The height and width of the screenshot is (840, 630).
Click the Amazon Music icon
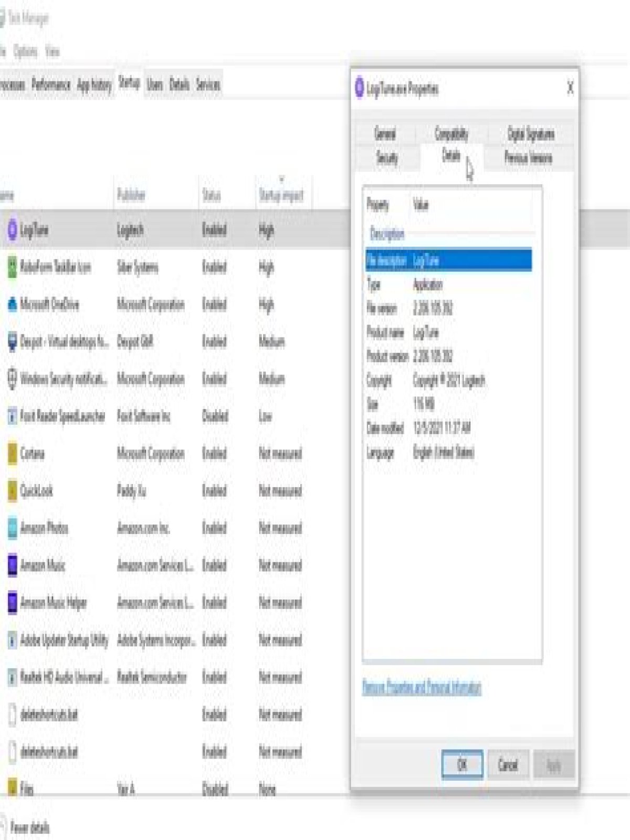(12, 565)
